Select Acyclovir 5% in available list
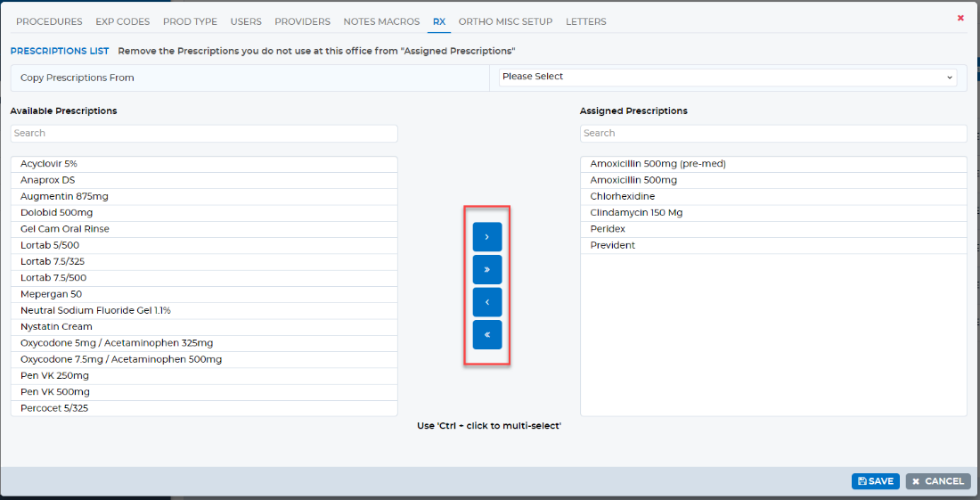This screenshot has height=500, width=980. pyautogui.click(x=204, y=164)
